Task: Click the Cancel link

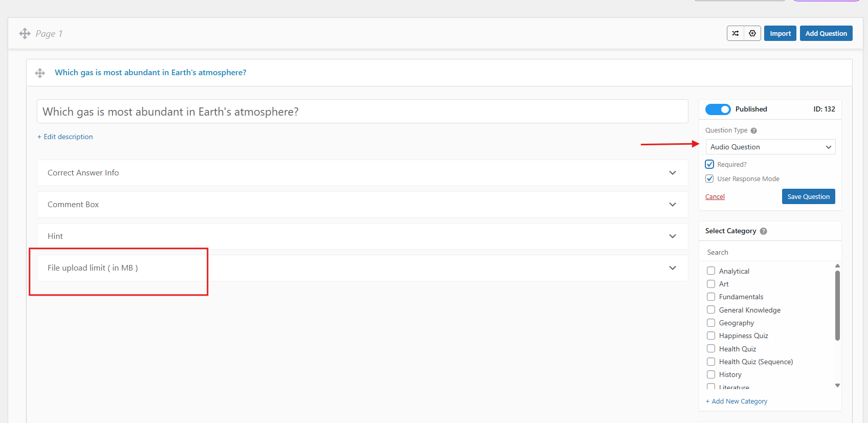Action: 715,197
